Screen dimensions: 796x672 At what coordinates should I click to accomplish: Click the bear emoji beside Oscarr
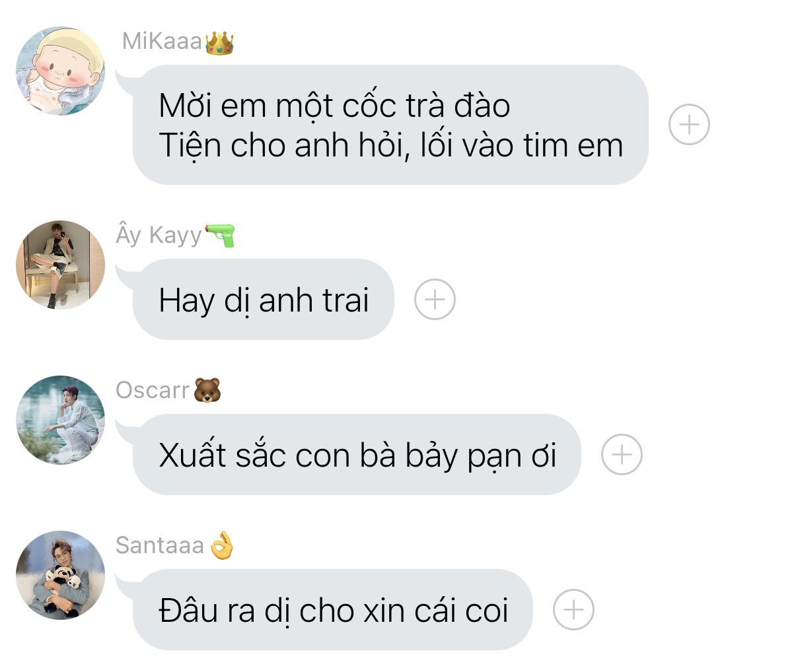[x=207, y=390]
